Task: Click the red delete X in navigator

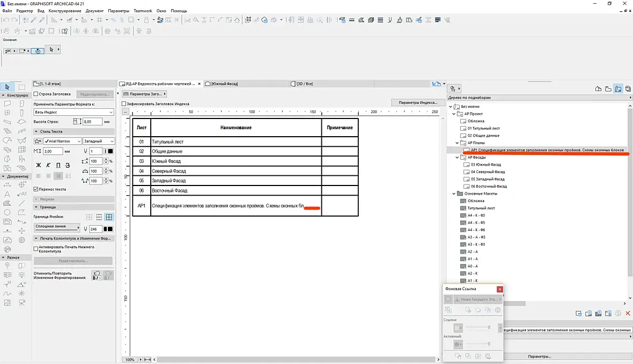Action: [628, 313]
